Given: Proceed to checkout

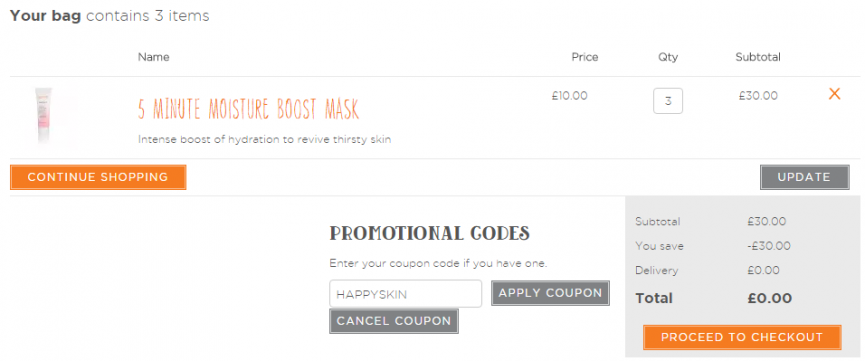Looking at the screenshot, I should pyautogui.click(x=742, y=337).
